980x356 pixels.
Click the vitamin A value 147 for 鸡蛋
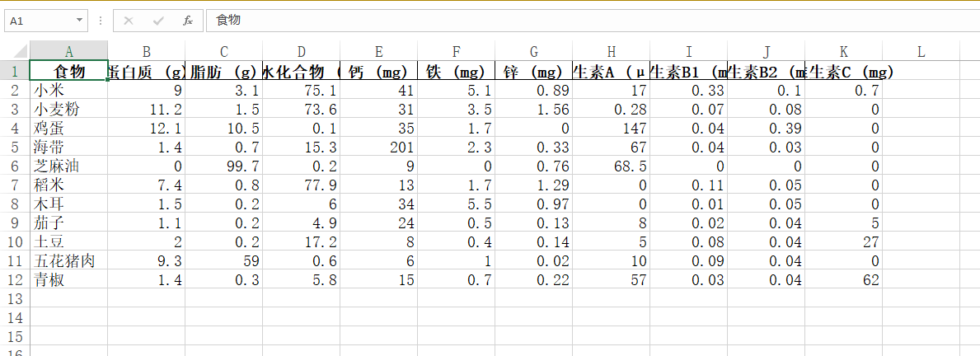tap(612, 129)
